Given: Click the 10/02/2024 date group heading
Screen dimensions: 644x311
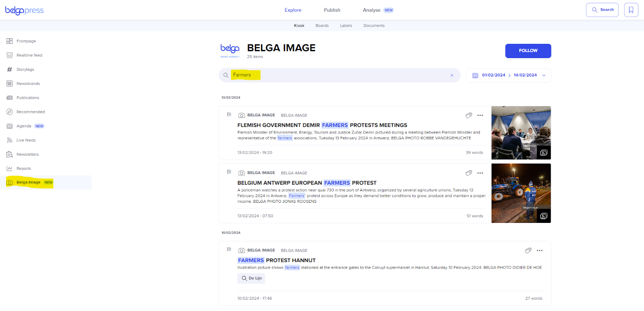Looking at the screenshot, I should click(x=231, y=233).
